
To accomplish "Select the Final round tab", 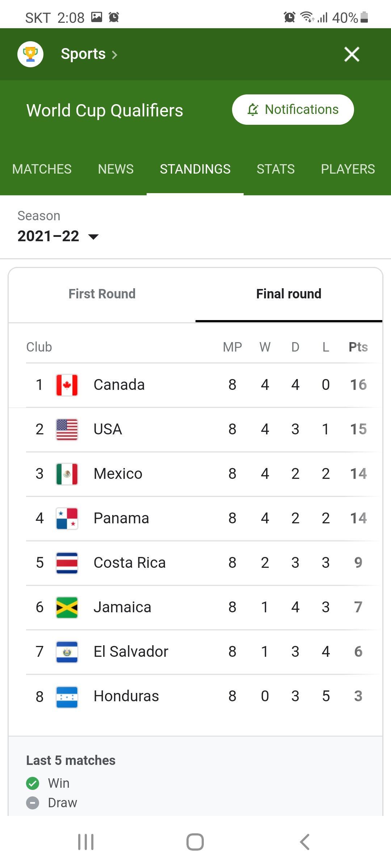I will click(x=289, y=294).
